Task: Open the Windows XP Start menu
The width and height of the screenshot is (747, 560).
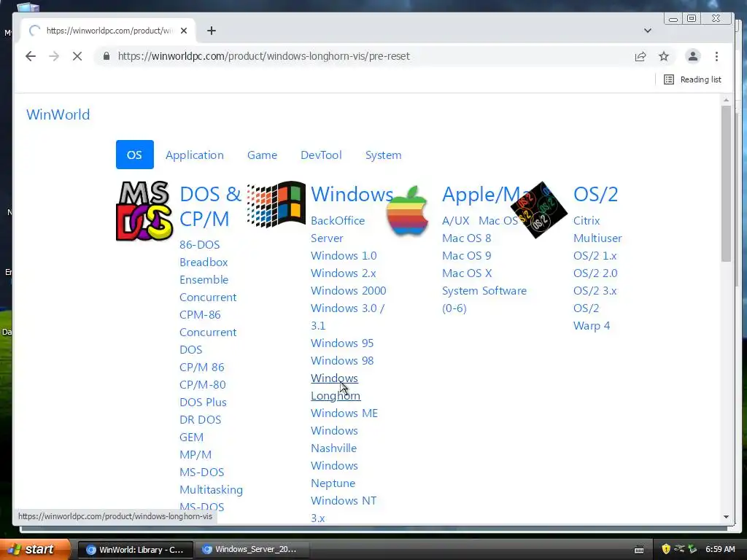Action: [x=35, y=549]
